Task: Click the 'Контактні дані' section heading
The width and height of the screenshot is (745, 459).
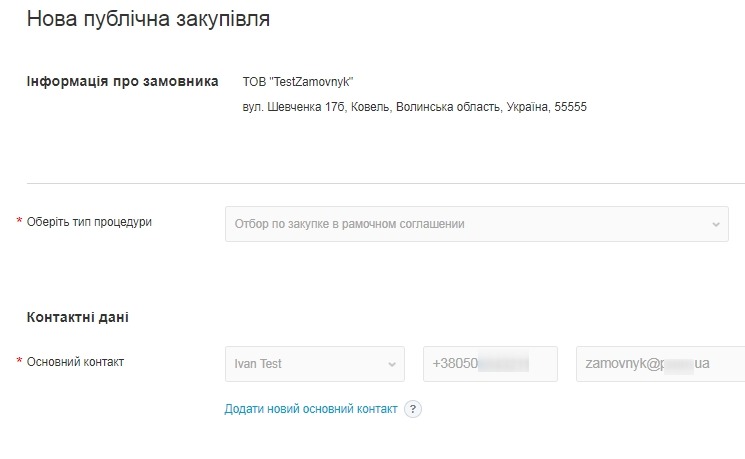Action: (78, 317)
